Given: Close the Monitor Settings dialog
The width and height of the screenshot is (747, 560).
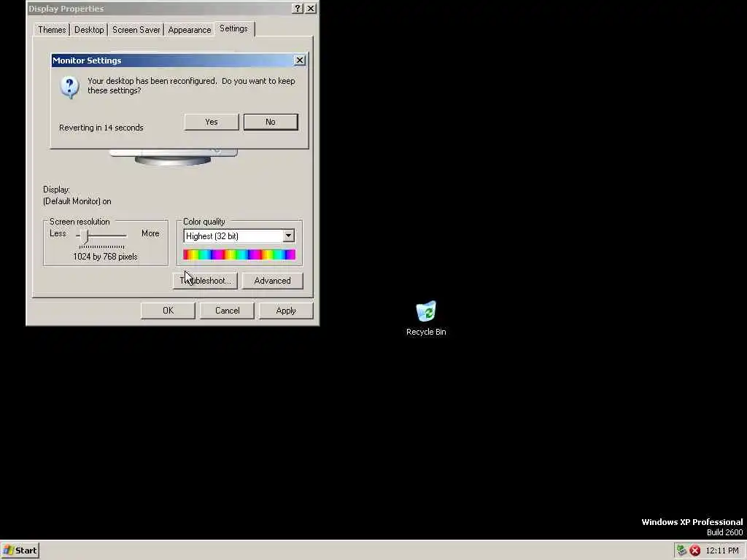Looking at the screenshot, I should coord(300,60).
